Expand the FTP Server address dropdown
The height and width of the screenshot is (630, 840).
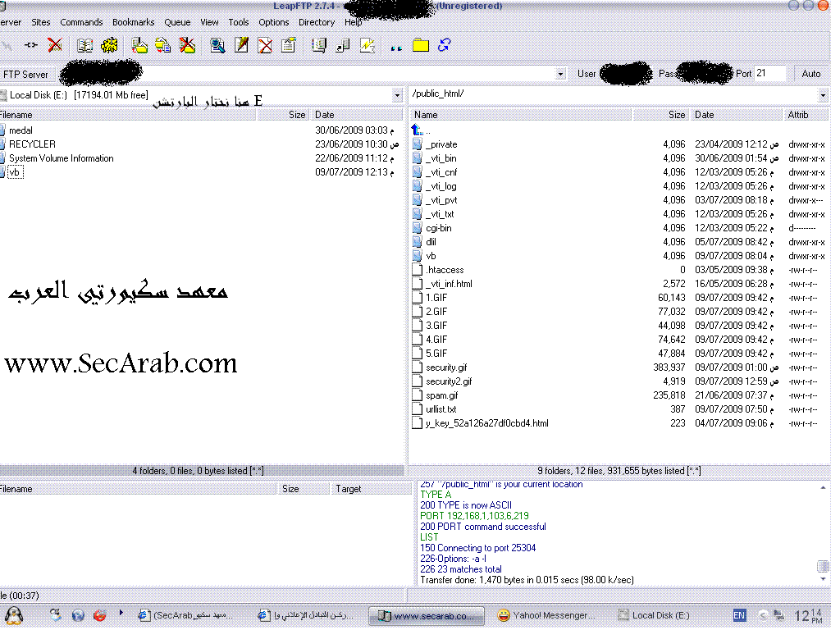click(x=560, y=74)
